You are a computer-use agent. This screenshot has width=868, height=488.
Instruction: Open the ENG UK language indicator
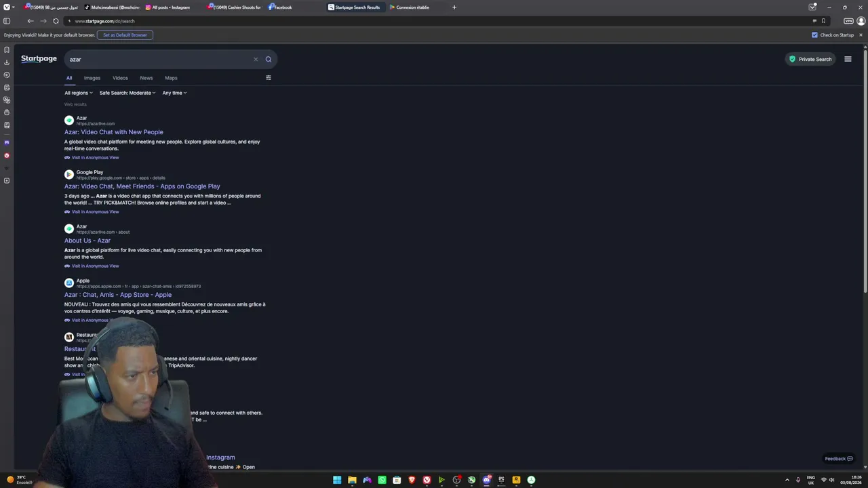(x=811, y=480)
